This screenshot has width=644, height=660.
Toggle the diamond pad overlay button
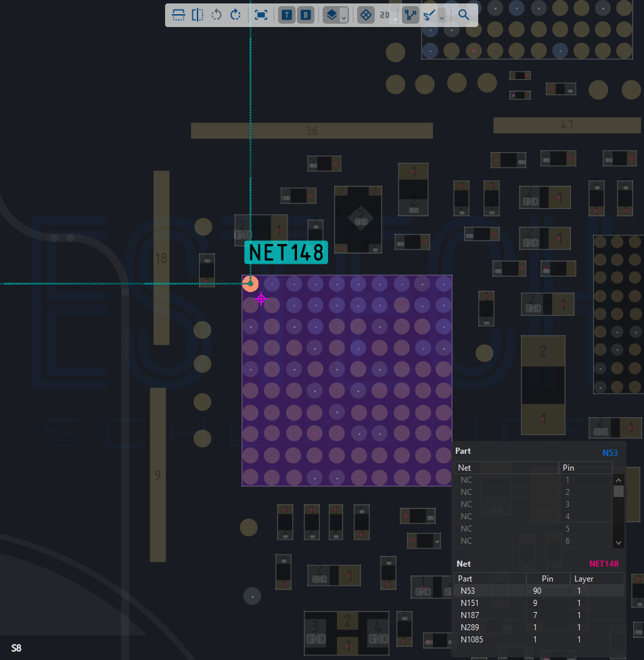[x=366, y=15]
